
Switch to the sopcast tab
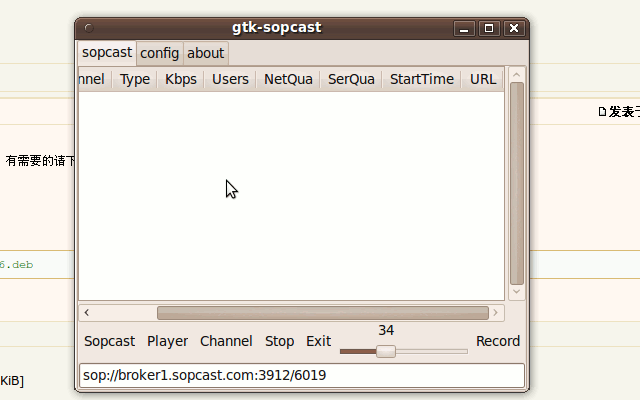coord(107,53)
